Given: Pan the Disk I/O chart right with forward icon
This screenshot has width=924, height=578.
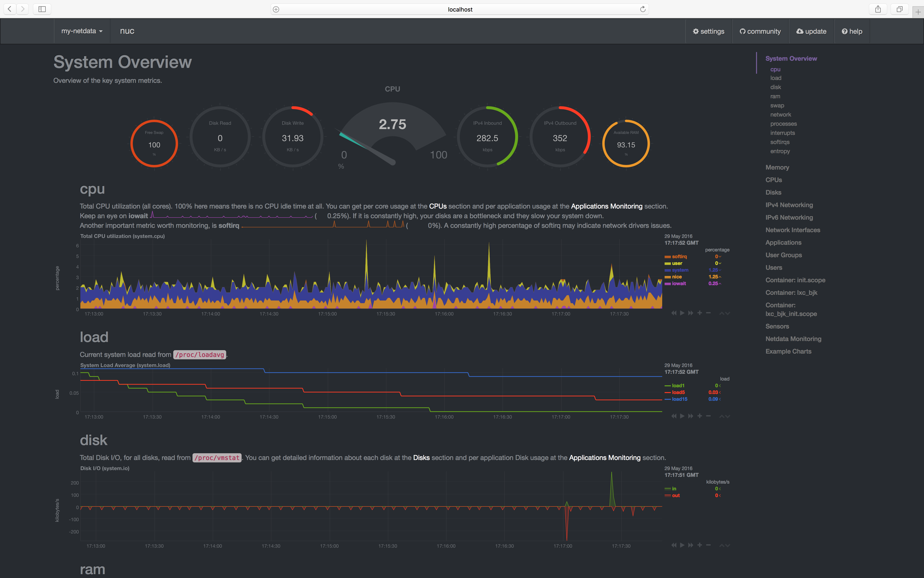Looking at the screenshot, I should click(691, 545).
